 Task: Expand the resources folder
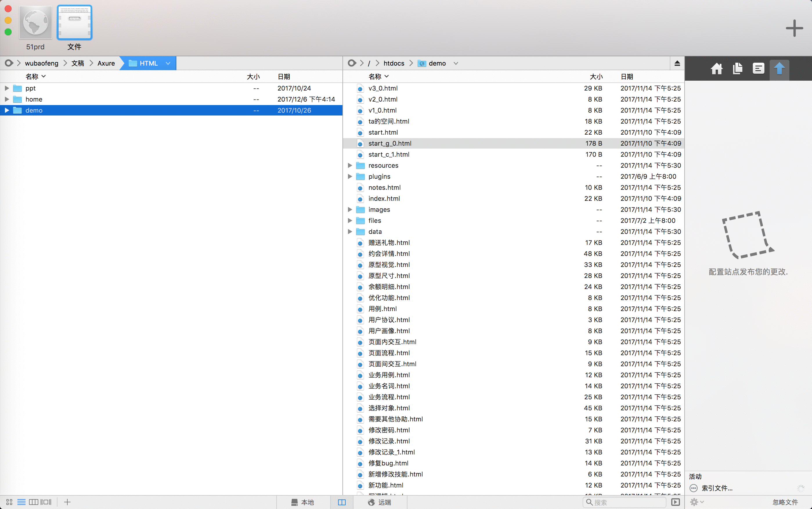point(350,165)
